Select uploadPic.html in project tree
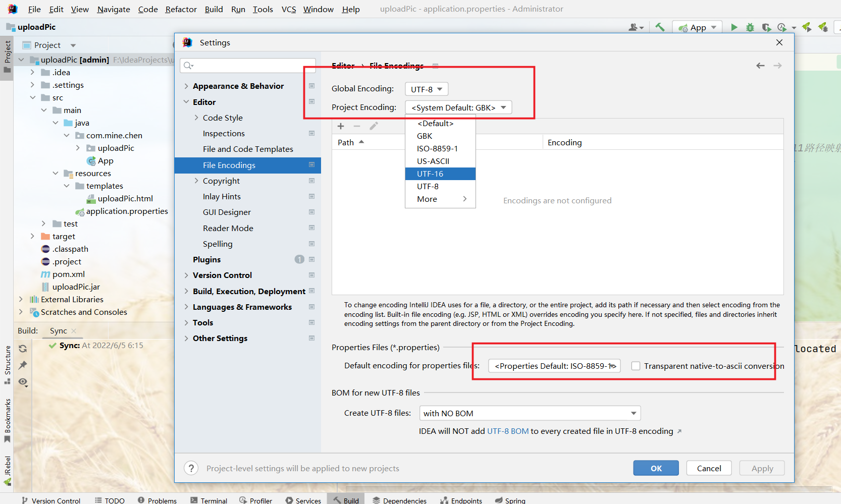 (x=125, y=198)
